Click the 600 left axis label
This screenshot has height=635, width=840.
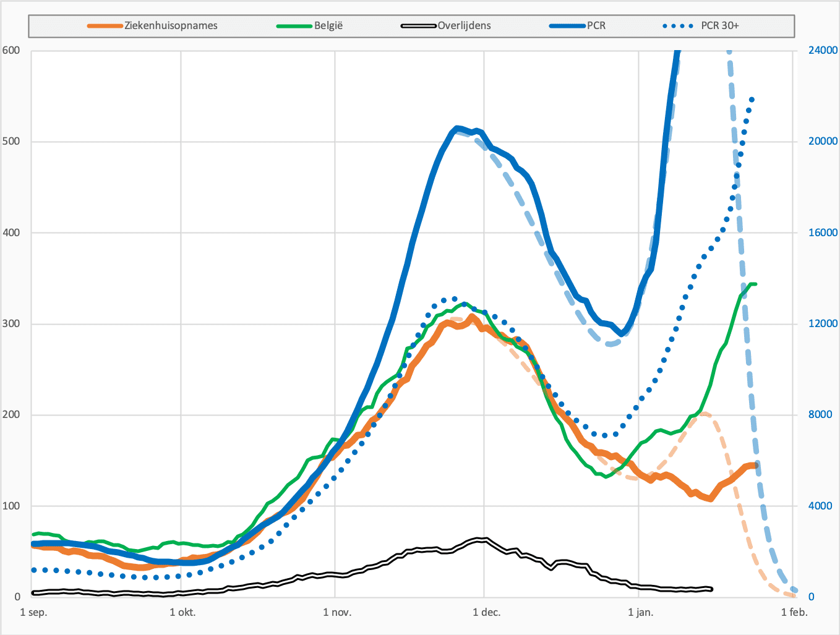[11, 51]
